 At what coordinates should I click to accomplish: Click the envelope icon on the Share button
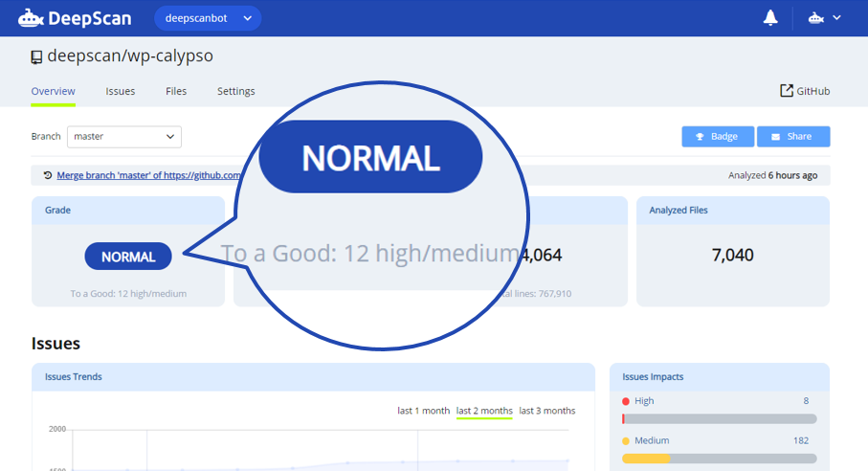click(x=775, y=137)
